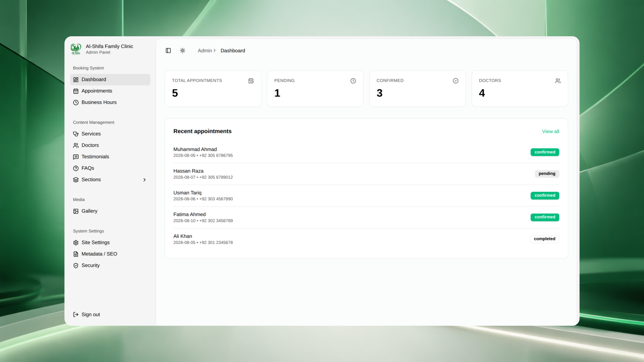Click the users icon on Doctors card
Image resolution: width=644 pixels, height=362 pixels.
coord(558,81)
